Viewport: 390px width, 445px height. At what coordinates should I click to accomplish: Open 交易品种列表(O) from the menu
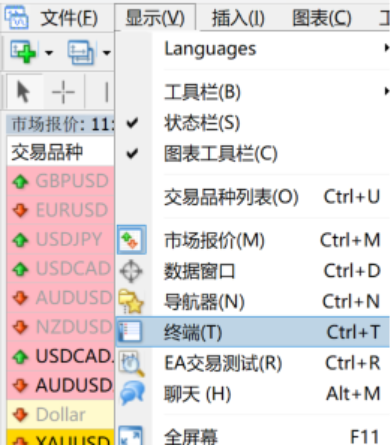click(x=253, y=197)
